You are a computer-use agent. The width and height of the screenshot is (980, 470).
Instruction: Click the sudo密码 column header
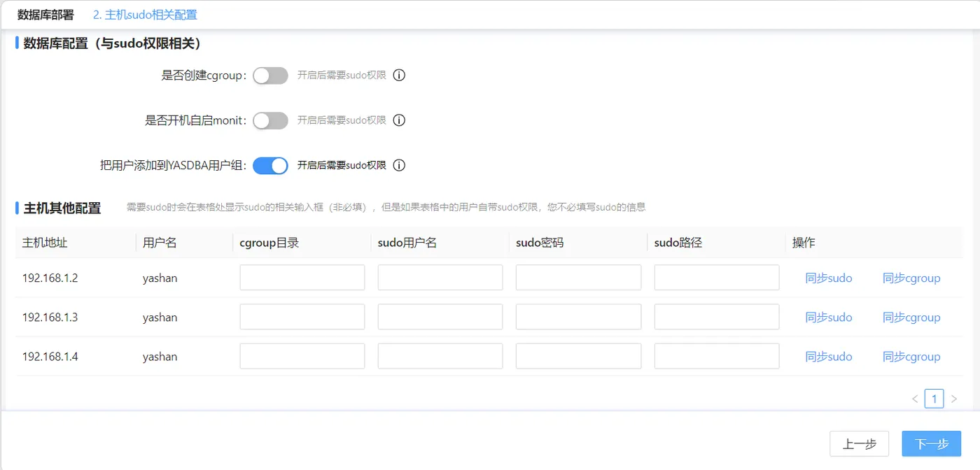tap(540, 243)
